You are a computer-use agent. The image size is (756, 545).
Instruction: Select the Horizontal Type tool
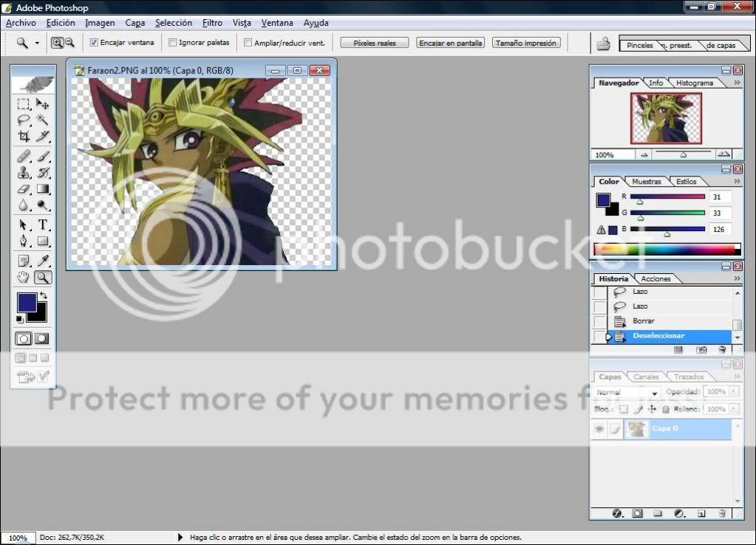[43, 224]
